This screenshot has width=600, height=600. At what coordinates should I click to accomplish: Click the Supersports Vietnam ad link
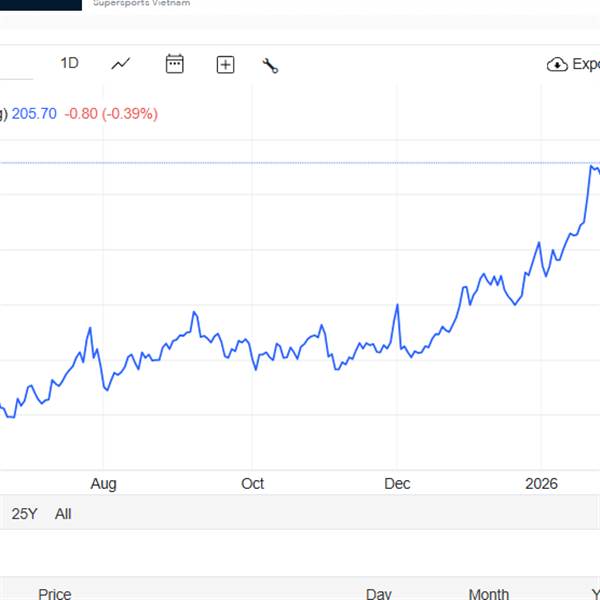coord(141,3)
